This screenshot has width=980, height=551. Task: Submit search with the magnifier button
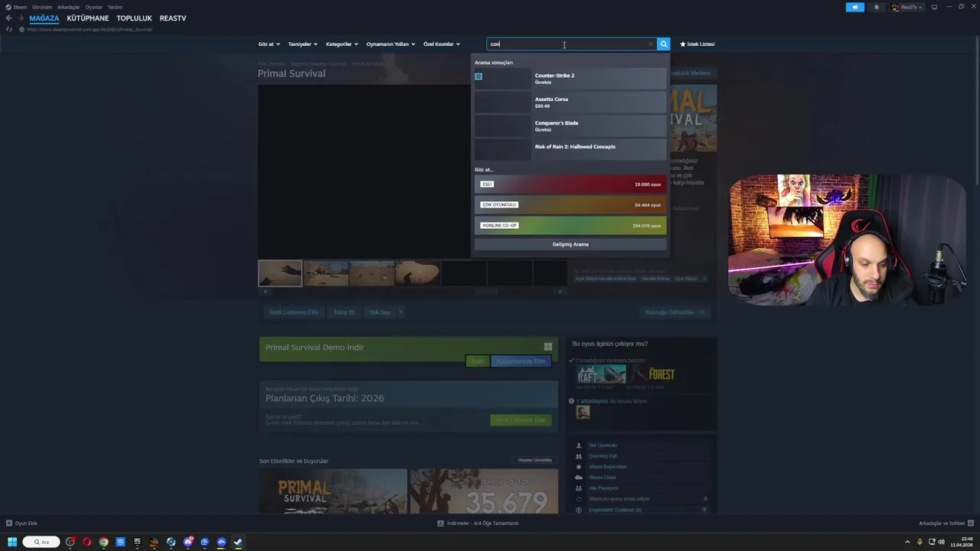point(664,44)
